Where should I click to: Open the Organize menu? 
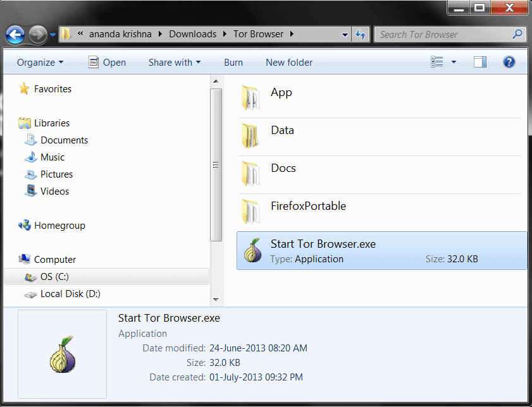[x=40, y=63]
